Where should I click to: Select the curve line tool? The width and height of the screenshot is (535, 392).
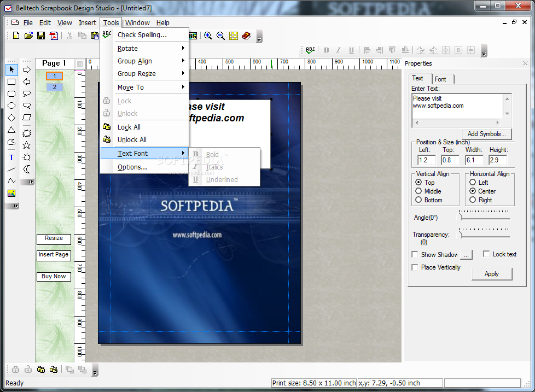click(11, 180)
